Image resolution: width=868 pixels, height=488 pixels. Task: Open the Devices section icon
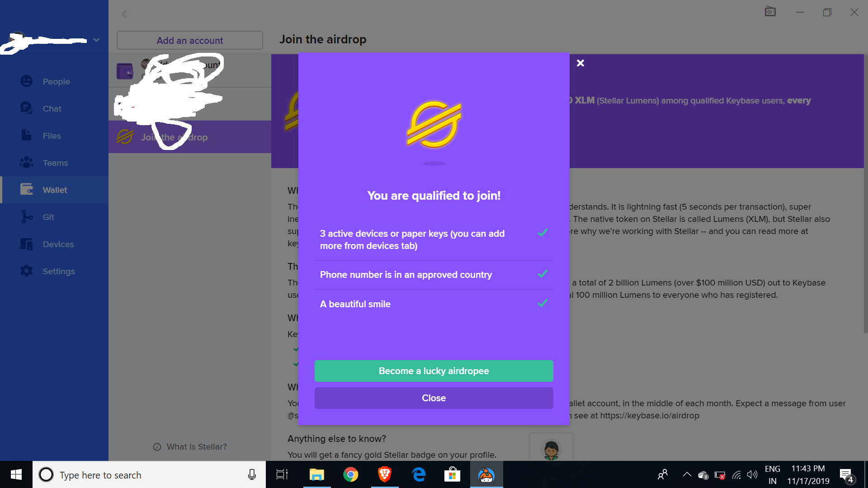click(26, 244)
